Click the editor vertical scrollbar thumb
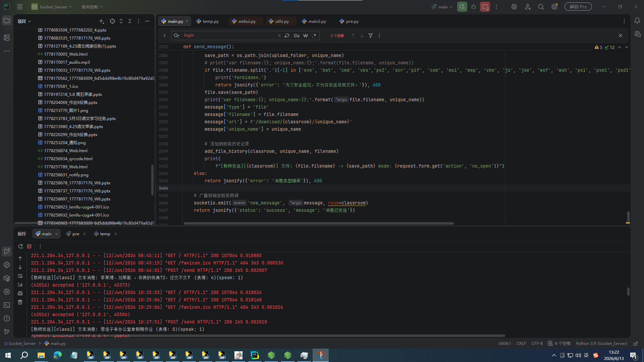Screen dimensions: 644x362 tap(628, 217)
